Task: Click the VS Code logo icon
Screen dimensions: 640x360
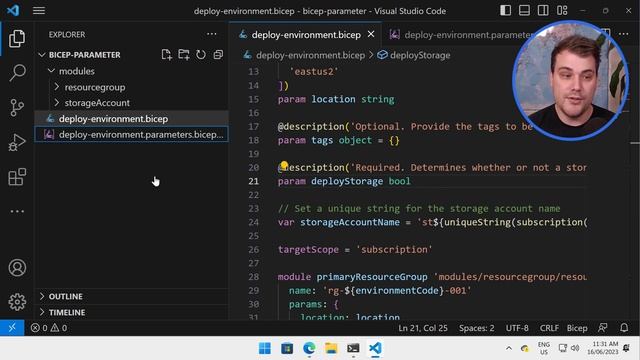Action: tap(13, 10)
